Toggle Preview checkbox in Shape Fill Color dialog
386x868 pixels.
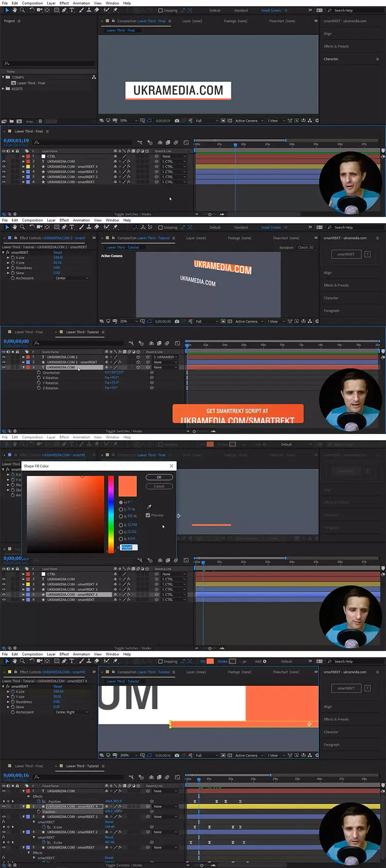pyautogui.click(x=148, y=515)
